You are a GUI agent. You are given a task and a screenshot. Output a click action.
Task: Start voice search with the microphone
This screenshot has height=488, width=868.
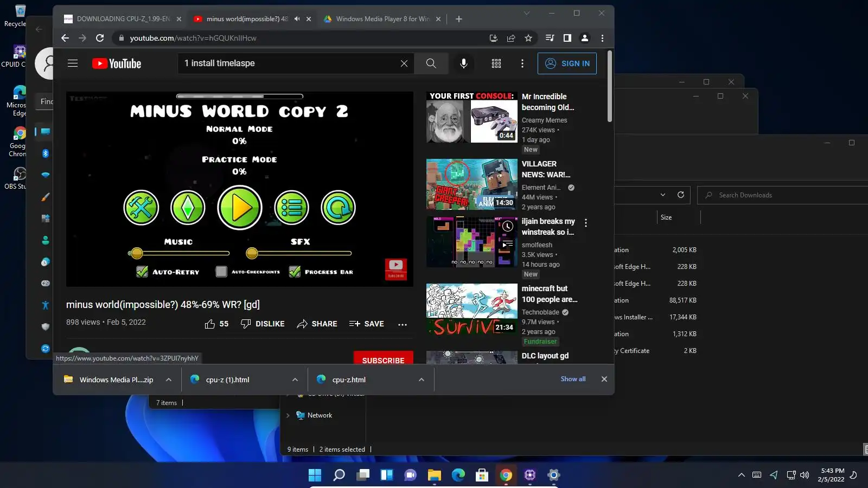pyautogui.click(x=464, y=63)
